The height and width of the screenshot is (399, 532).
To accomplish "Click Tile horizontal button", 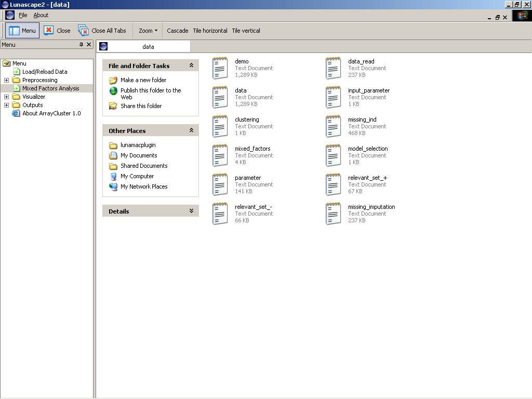I will point(210,31).
